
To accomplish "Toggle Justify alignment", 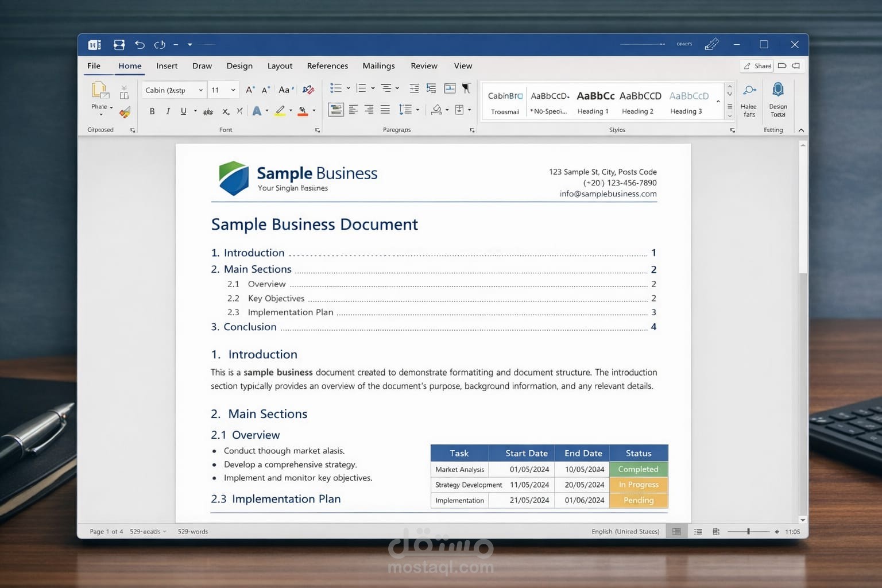I will [385, 109].
